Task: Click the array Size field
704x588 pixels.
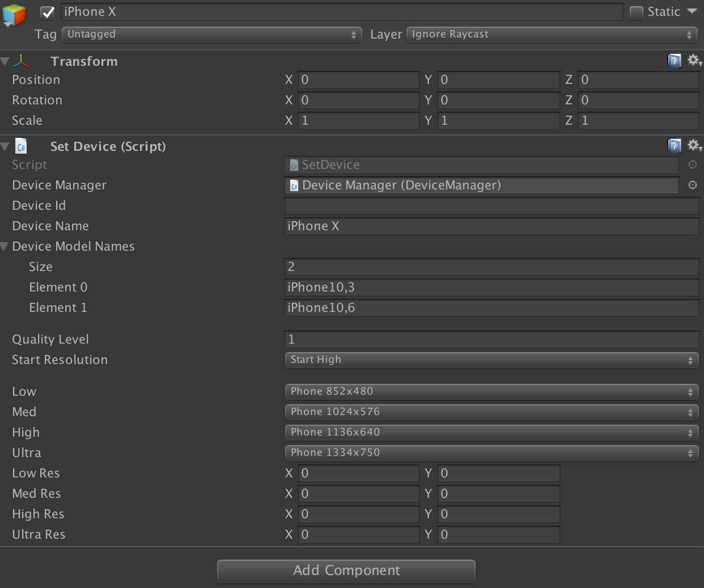Action: pos(492,267)
